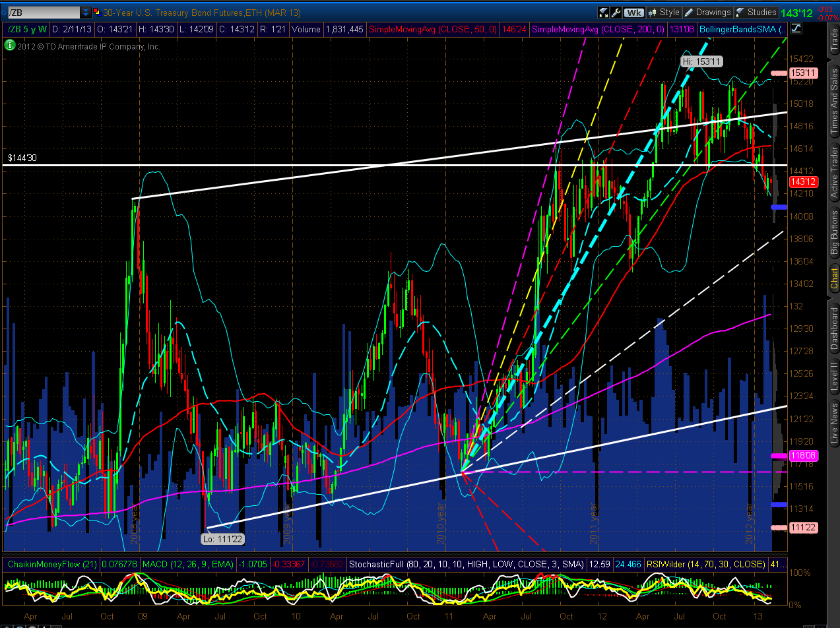Toggle the Wk weekly aggregation button
The image size is (840, 628).
[x=634, y=12]
